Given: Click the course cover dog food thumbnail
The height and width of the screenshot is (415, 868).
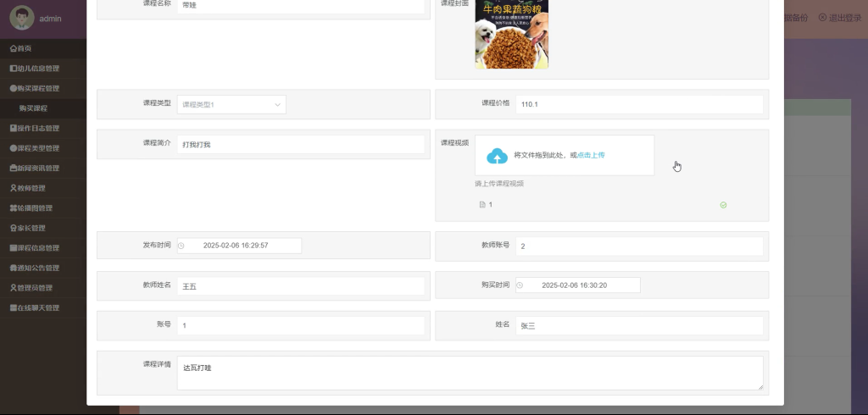Looking at the screenshot, I should coord(511,33).
